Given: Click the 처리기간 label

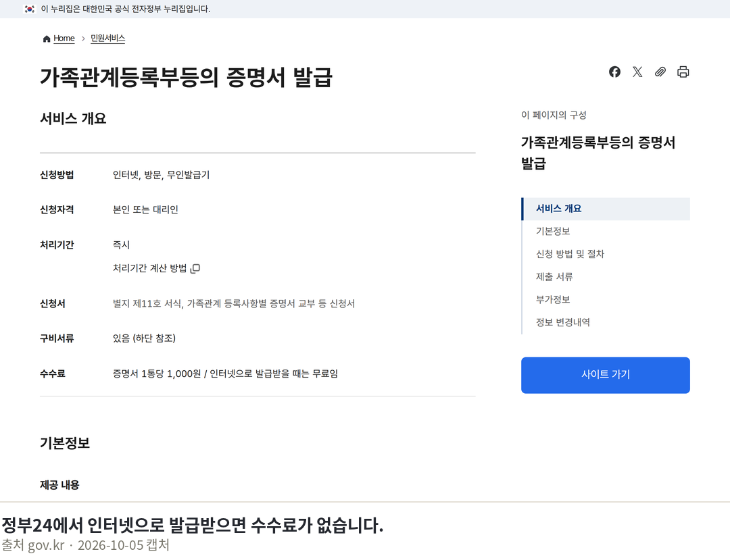Looking at the screenshot, I should click(x=57, y=245).
